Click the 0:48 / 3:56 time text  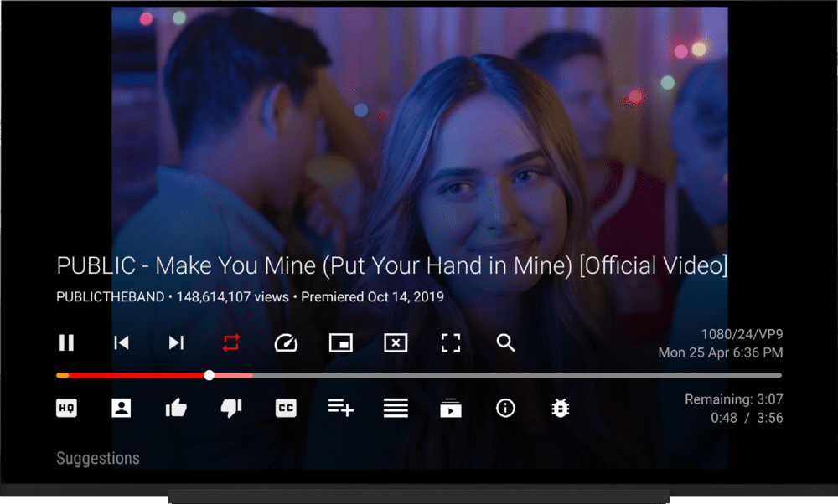(747, 418)
